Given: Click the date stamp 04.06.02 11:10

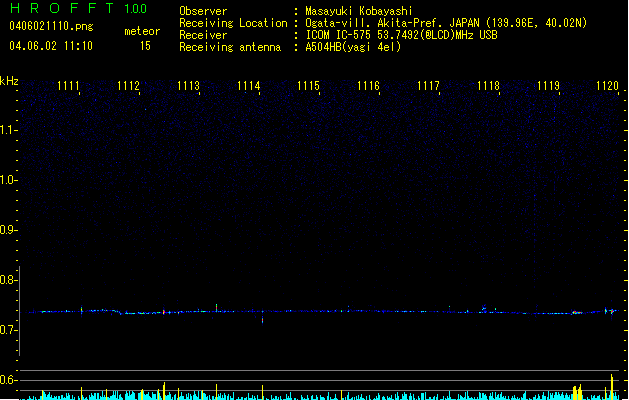Looking at the screenshot, I should (51, 46).
